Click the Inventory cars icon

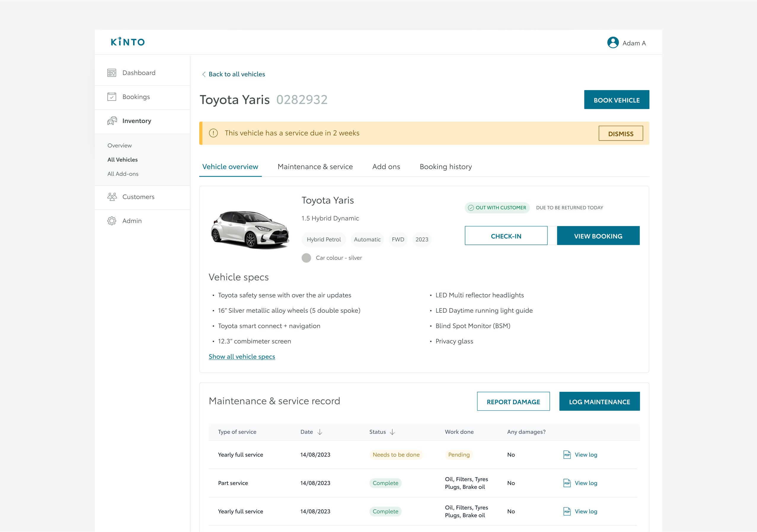point(112,121)
